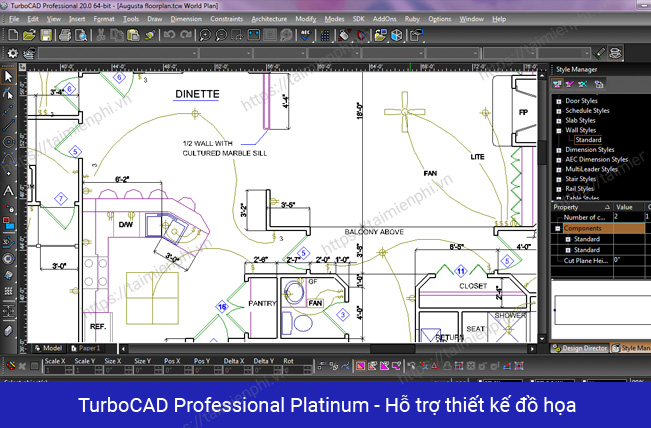Toggle third magenta snap mode button
The width and height of the screenshot is (651, 428).
(384, 366)
